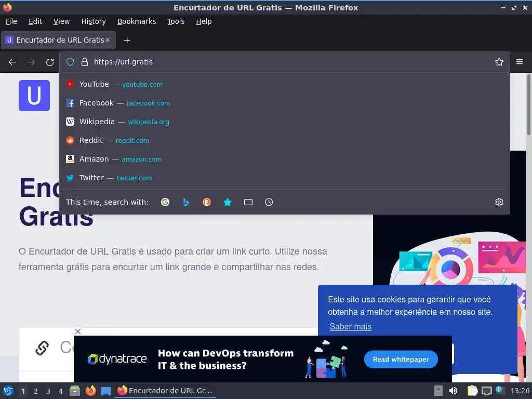Click the address bar URL text
The width and height of the screenshot is (532, 399).
123,62
